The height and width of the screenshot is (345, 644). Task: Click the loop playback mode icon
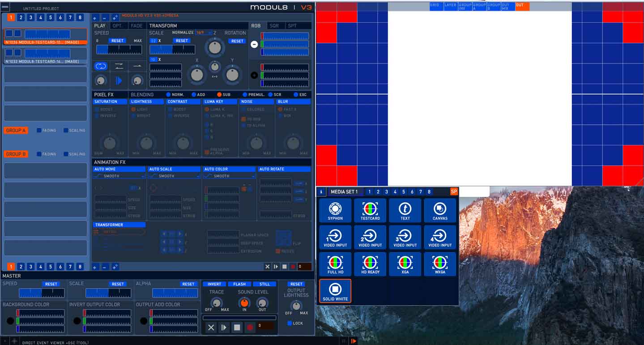coord(101,66)
